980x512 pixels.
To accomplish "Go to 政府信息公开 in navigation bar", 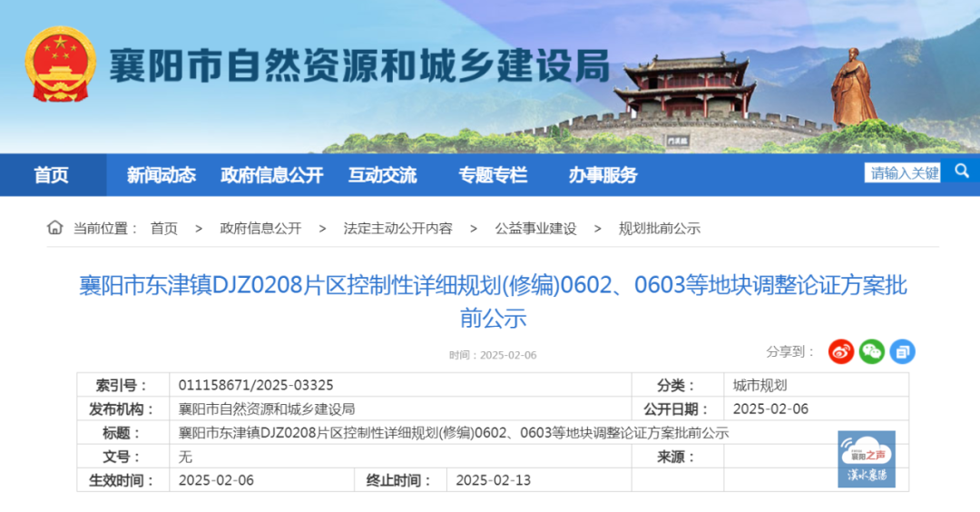I will pyautogui.click(x=271, y=175).
